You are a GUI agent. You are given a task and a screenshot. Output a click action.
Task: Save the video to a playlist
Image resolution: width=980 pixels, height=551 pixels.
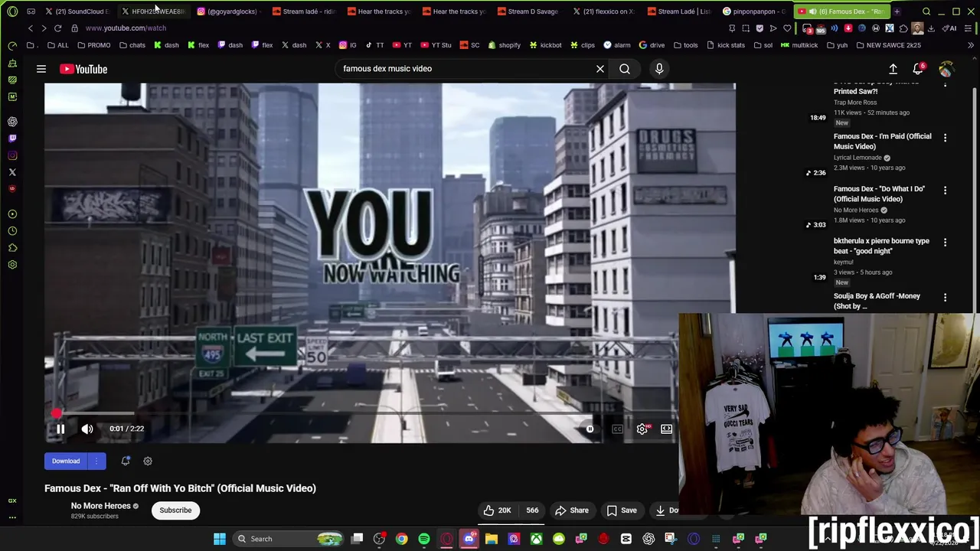621,510
